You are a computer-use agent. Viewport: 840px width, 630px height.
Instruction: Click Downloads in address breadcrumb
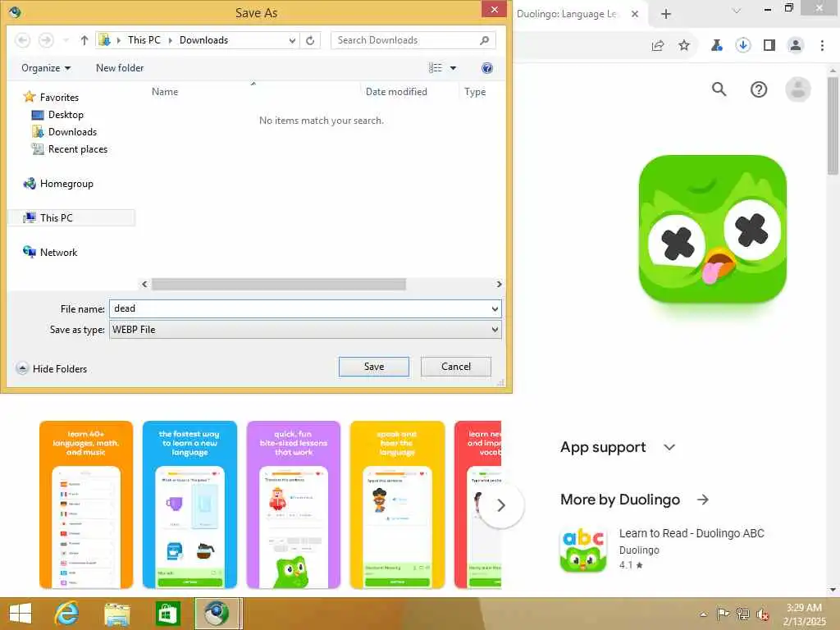coord(203,40)
